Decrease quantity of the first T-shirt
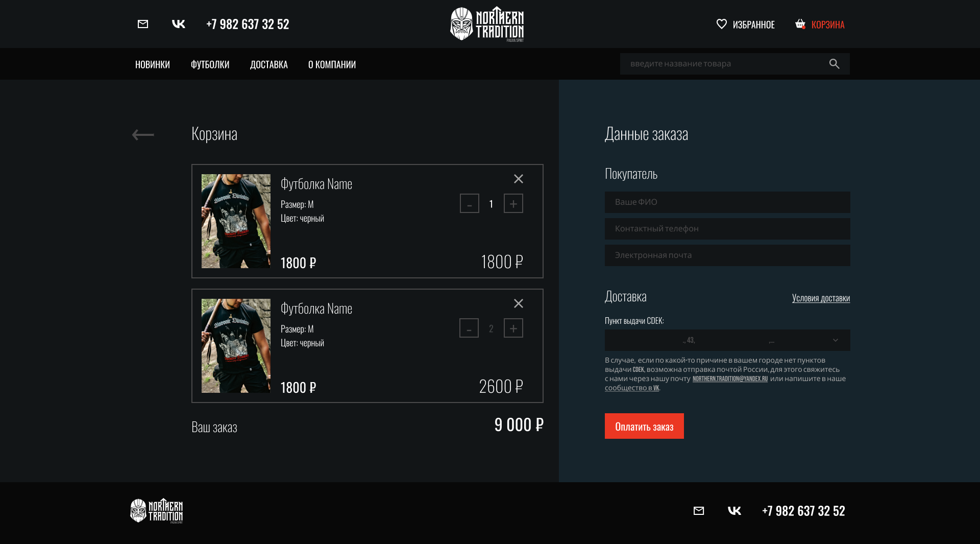The width and height of the screenshot is (980, 544). [x=470, y=203]
